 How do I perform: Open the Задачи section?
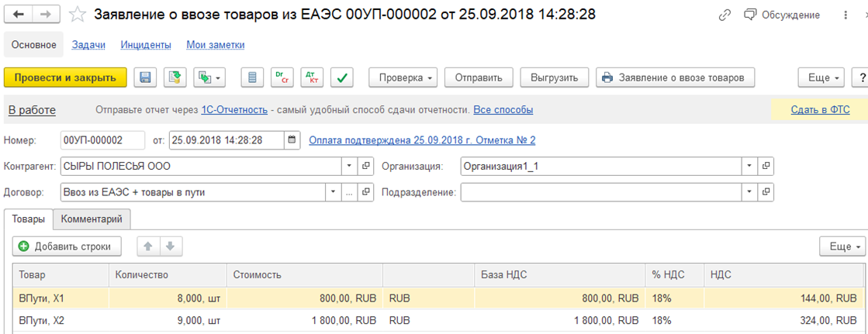[88, 45]
